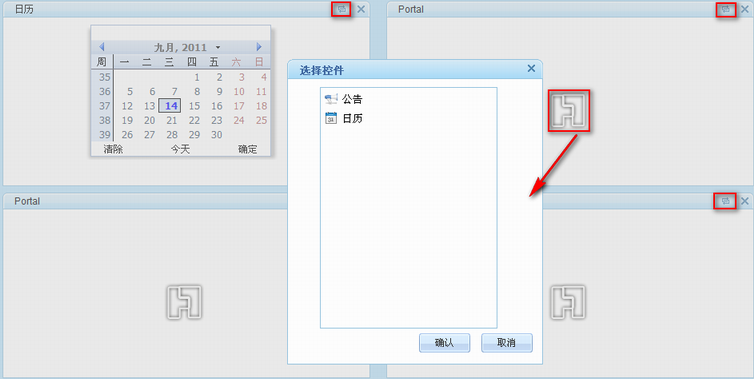Select highlighted date 14 in calendar
Viewport: 754px width, 379px height.
coord(170,106)
